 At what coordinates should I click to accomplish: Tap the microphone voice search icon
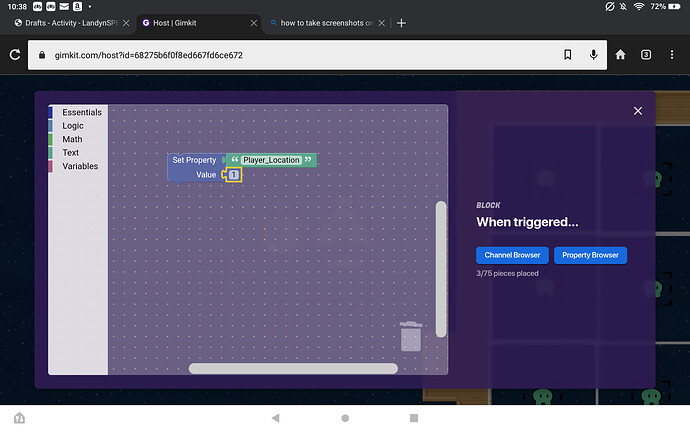[x=594, y=55]
